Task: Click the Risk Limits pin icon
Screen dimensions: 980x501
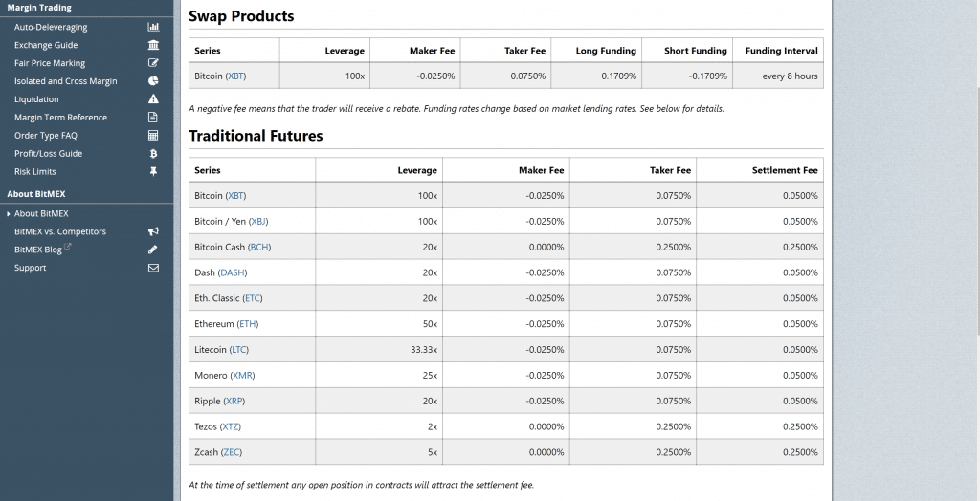Action: click(x=153, y=172)
